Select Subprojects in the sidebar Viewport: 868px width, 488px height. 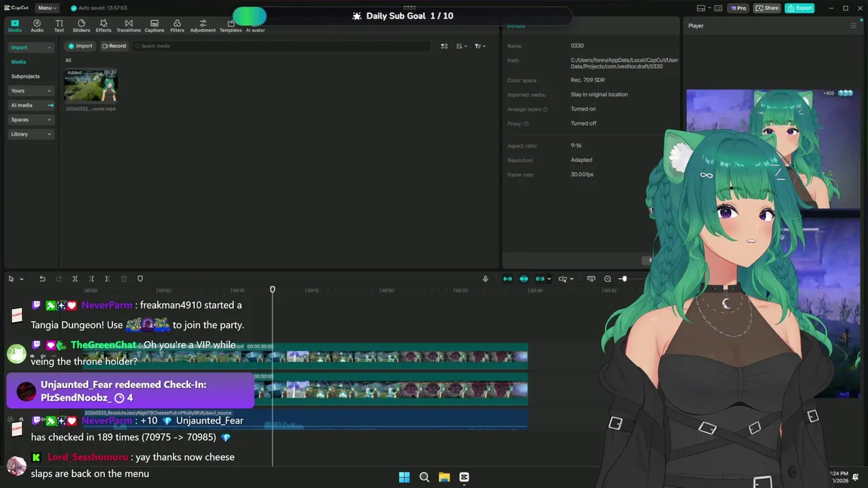26,77
